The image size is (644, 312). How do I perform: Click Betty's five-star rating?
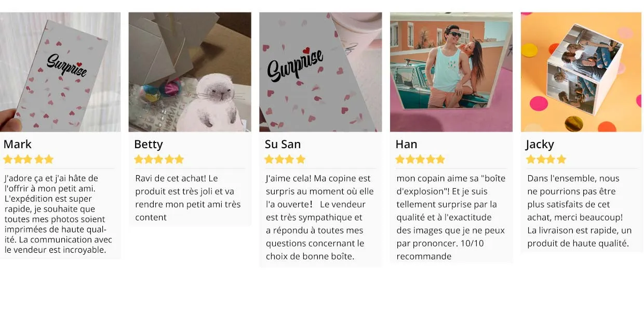159,160
